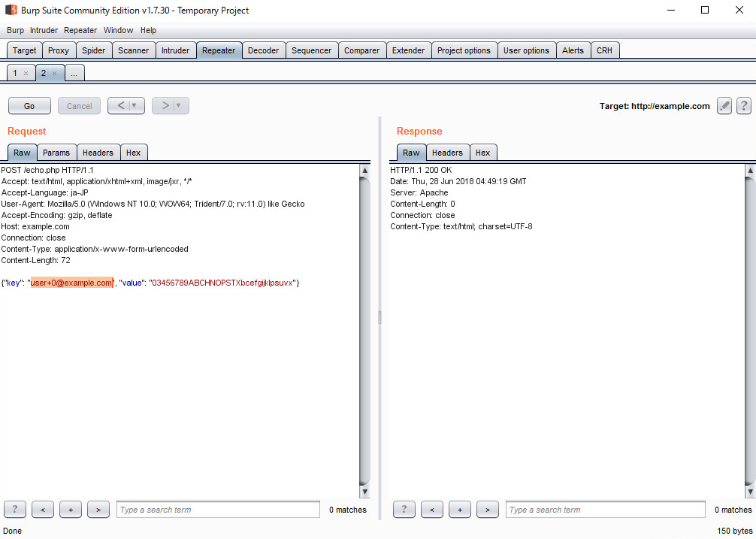Switch to the CRH tab
This screenshot has height=539, width=756.
coord(605,50)
